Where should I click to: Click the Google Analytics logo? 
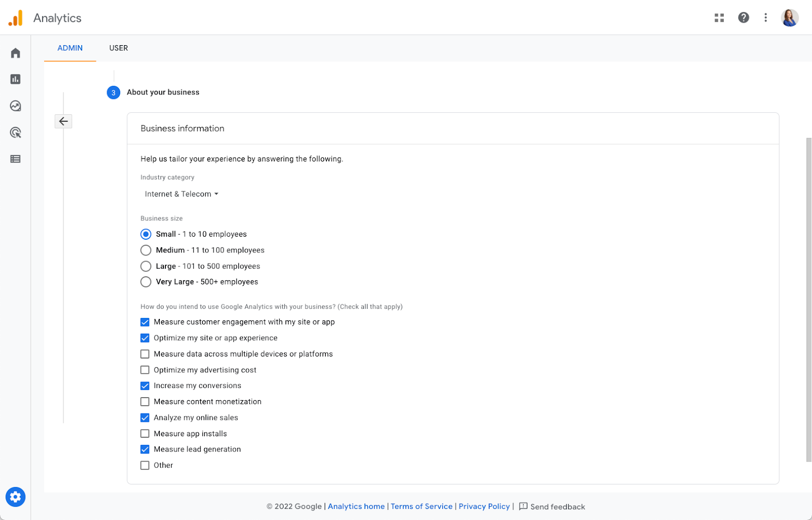coord(16,18)
